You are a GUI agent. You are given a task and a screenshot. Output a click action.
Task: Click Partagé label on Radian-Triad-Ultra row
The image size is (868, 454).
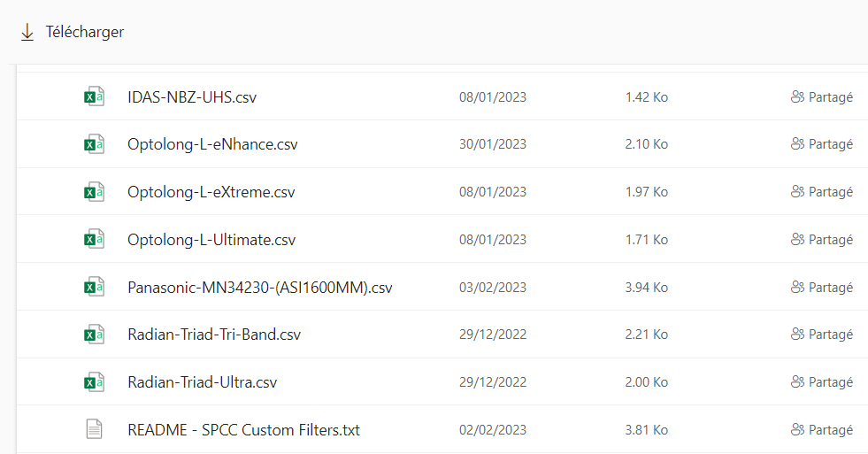[830, 382]
